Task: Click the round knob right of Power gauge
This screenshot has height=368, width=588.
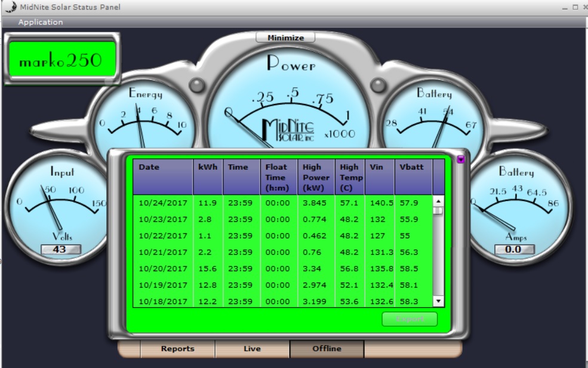Action: click(x=378, y=85)
